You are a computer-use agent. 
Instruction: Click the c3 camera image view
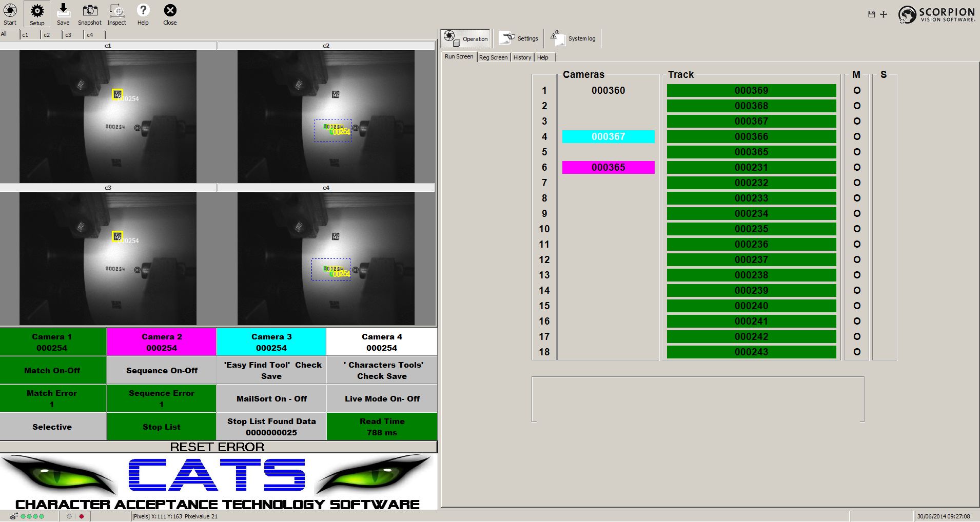[x=108, y=258]
